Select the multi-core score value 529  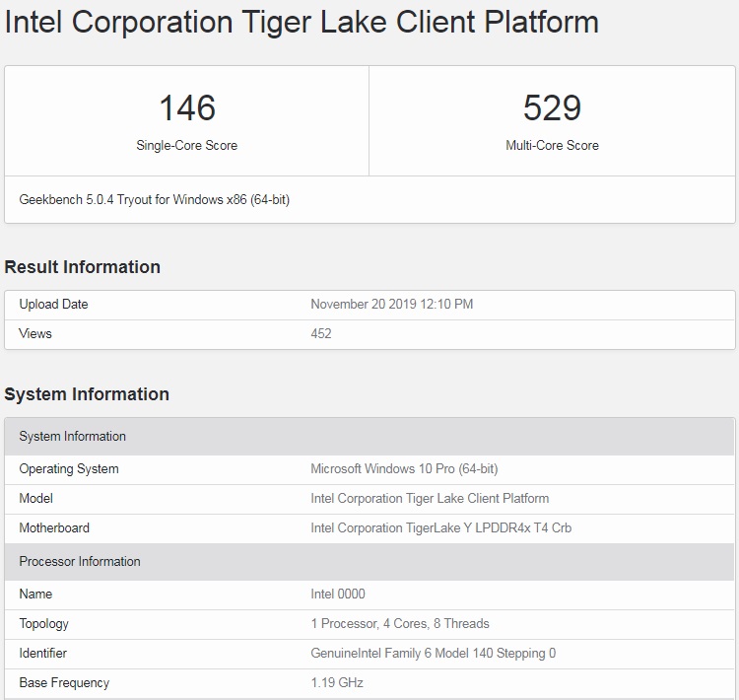[x=552, y=108]
